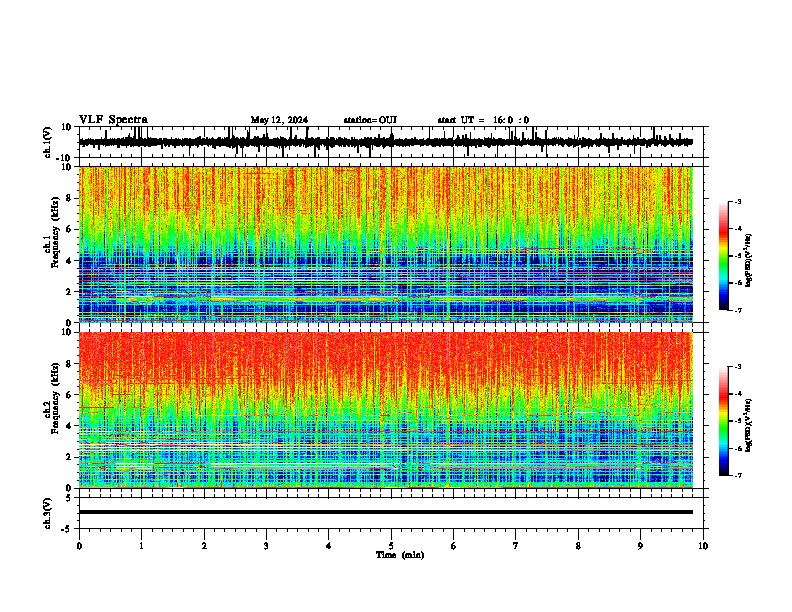Click the date 'May 12, 2024'

(279, 120)
